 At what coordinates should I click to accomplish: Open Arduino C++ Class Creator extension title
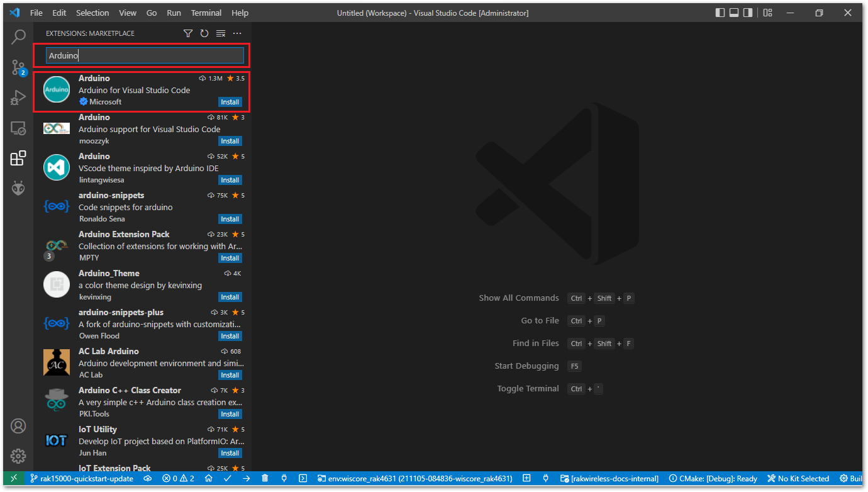pos(130,390)
